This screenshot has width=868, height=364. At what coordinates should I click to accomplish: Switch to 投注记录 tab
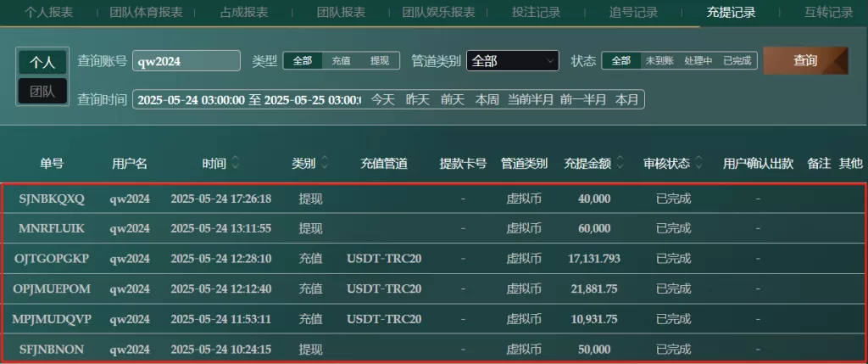(536, 12)
